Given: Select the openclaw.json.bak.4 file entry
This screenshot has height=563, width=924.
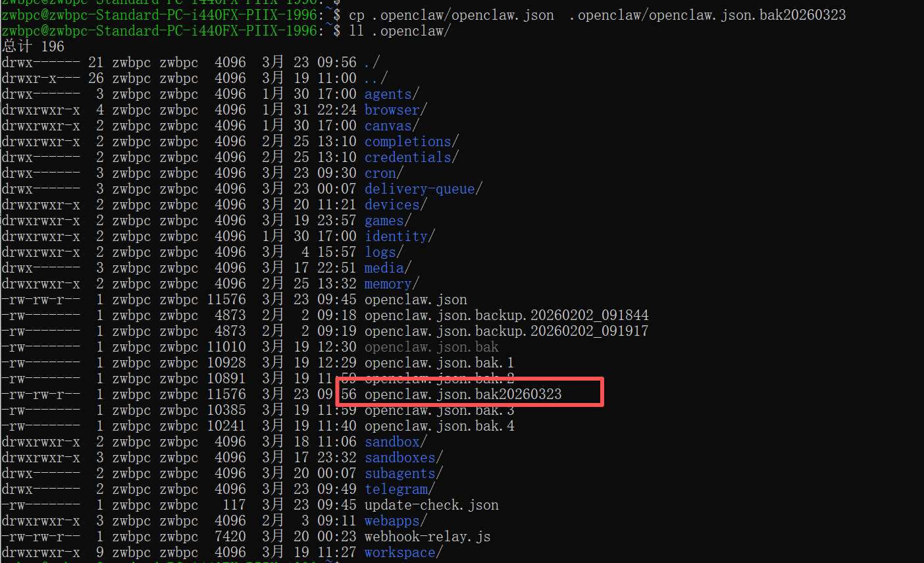Looking at the screenshot, I should click(x=439, y=426).
